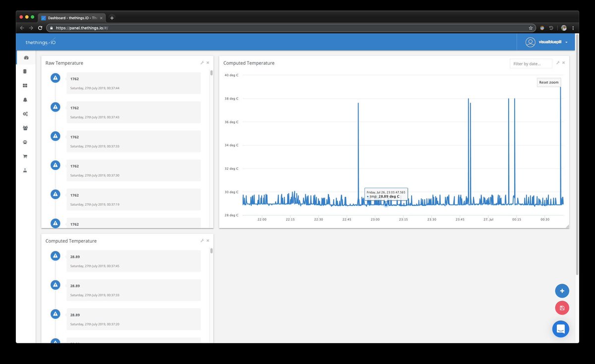Click the user avatar icon in header
This screenshot has width=595, height=364.
pyautogui.click(x=531, y=43)
